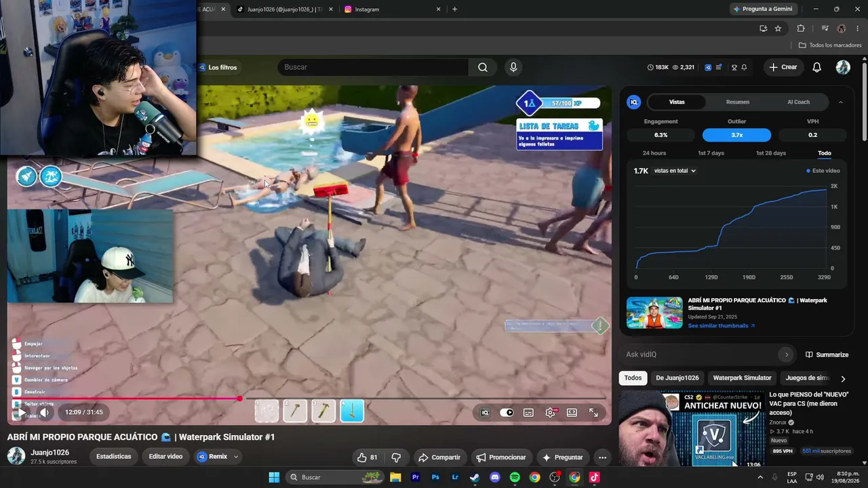This screenshot has height=488, width=868.
Task: Switch to the Resumen tab
Action: (x=738, y=102)
